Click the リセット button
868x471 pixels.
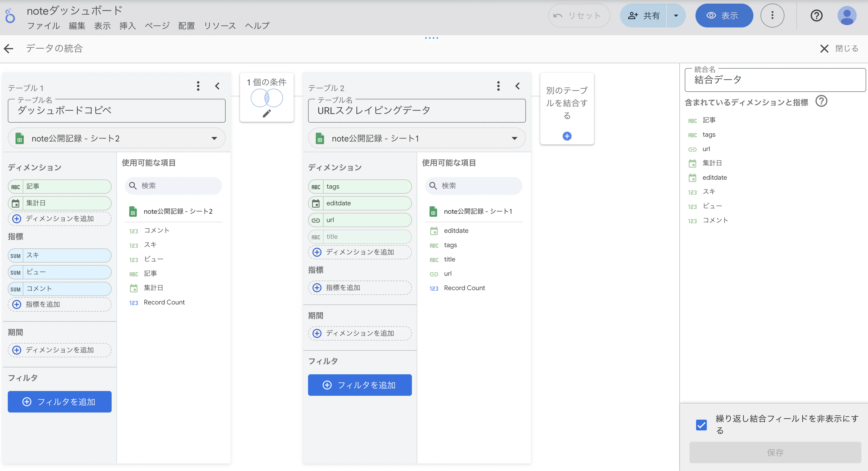(579, 16)
